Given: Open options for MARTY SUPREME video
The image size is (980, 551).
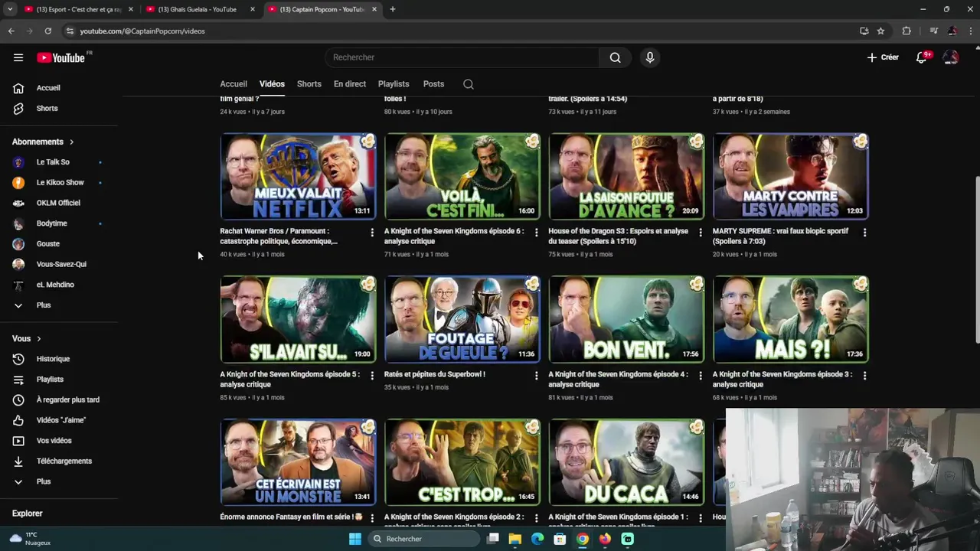Looking at the screenshot, I should [x=864, y=232].
